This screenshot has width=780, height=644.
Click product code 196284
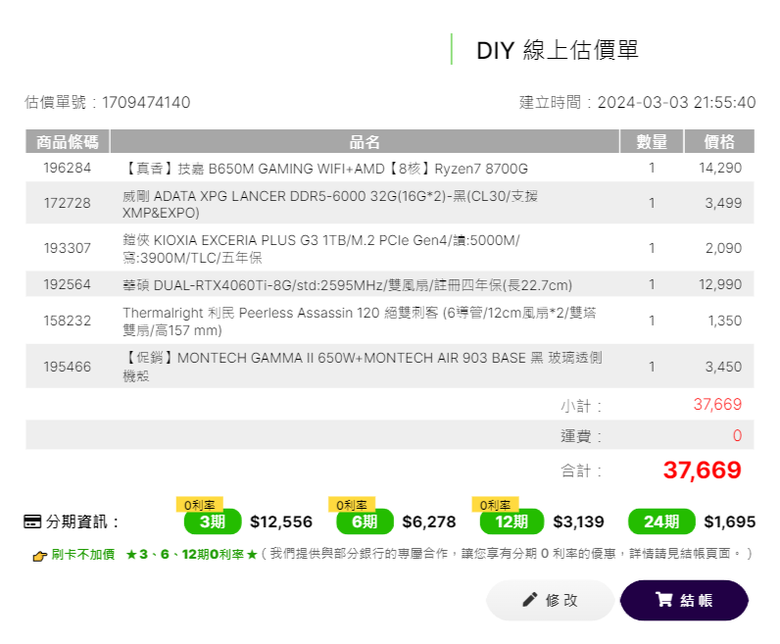click(67, 168)
